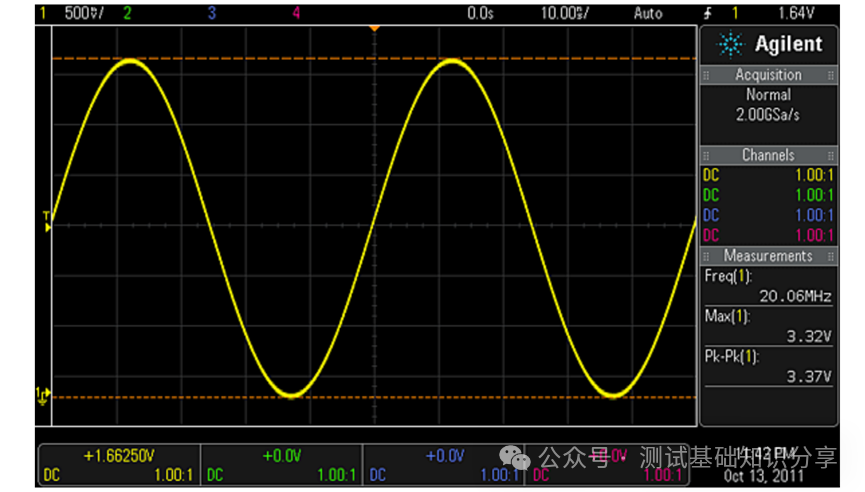Click the 10.00 ns/div timebase readout

[x=564, y=13]
